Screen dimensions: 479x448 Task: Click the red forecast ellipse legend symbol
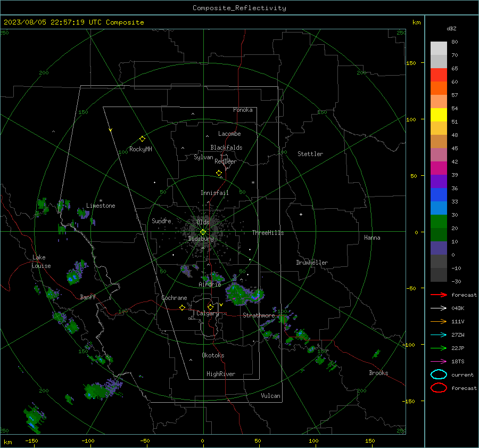(439, 388)
